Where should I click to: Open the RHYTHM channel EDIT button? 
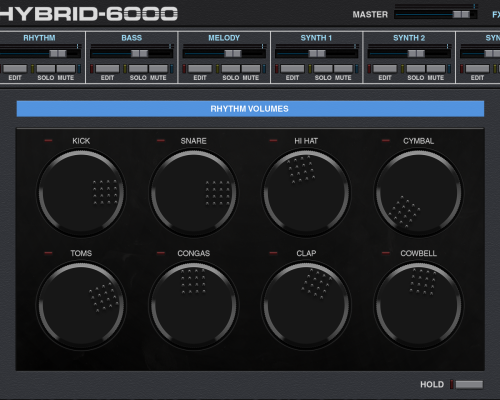(x=15, y=69)
